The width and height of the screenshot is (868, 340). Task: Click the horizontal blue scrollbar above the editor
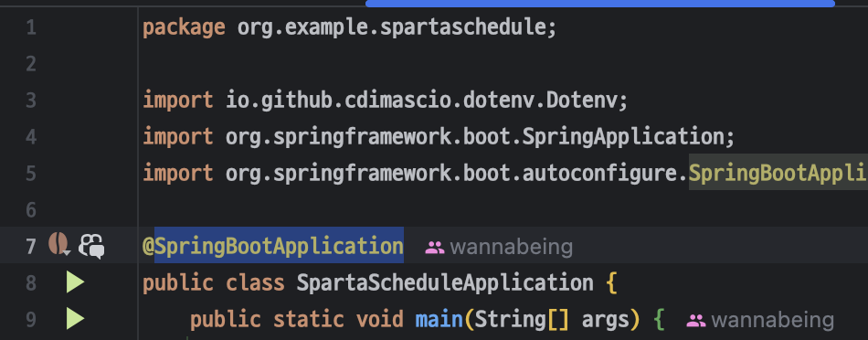600,4
